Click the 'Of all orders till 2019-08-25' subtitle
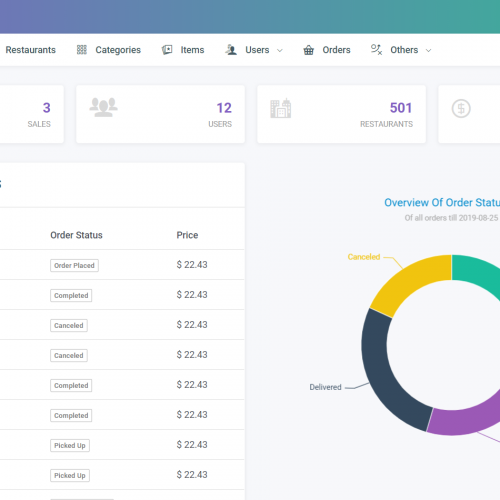 point(452,218)
